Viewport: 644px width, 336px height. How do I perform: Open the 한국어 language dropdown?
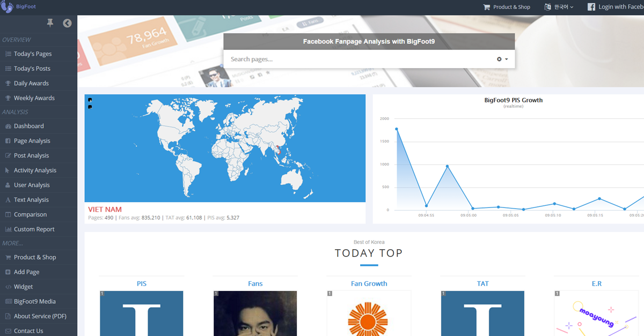[559, 7]
